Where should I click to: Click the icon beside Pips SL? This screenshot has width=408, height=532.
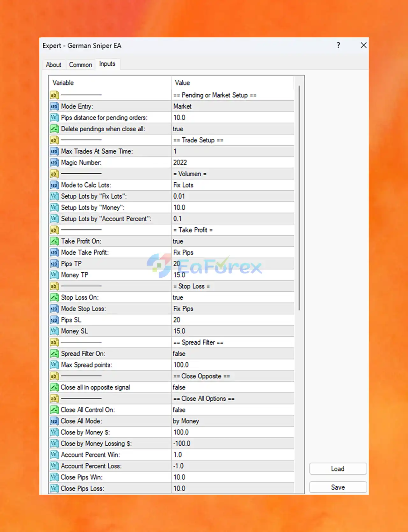tap(54, 320)
